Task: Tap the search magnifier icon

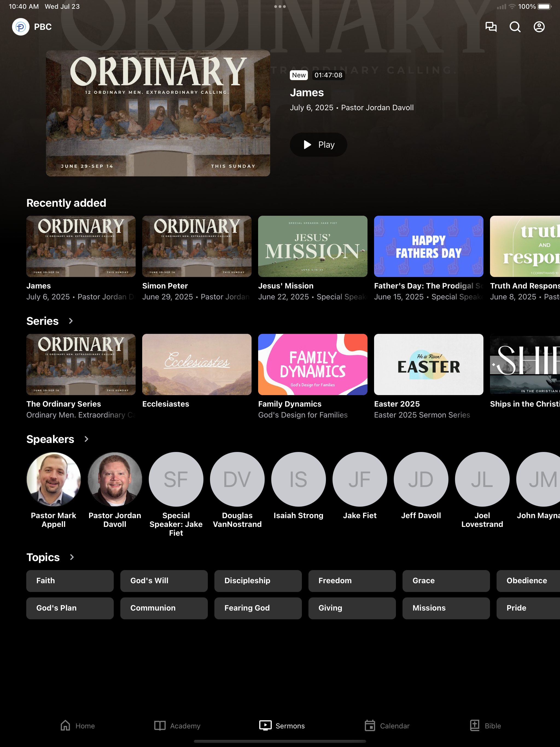Action: pos(515,27)
